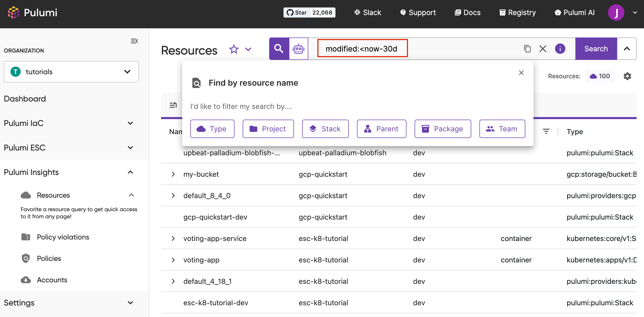Click the magnifying glass search icon
The width and height of the screenshot is (644, 317).
coord(279,49)
